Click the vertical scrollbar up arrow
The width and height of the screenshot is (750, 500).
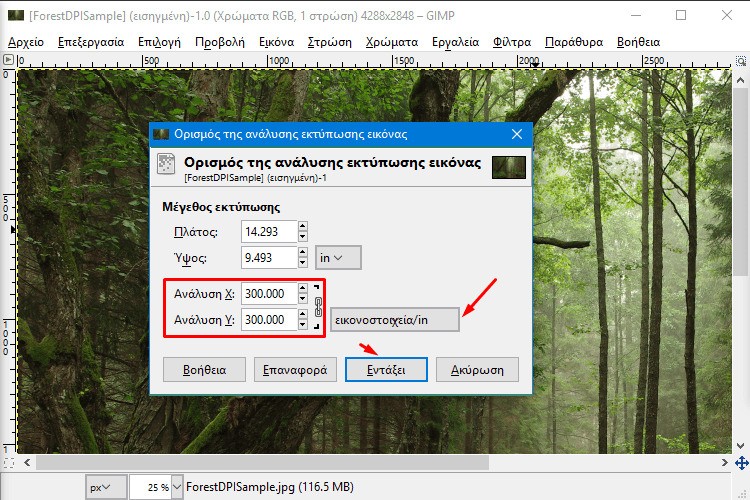740,80
